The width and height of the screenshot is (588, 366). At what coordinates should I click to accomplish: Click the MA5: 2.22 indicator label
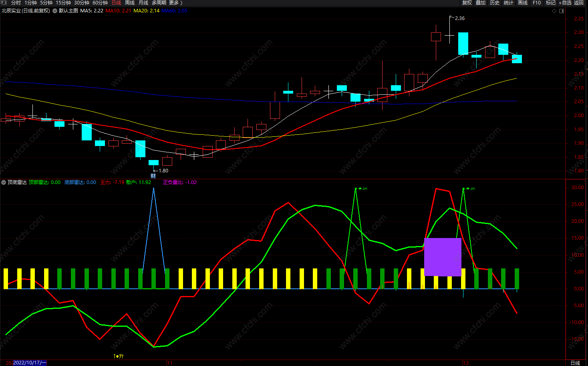click(92, 11)
